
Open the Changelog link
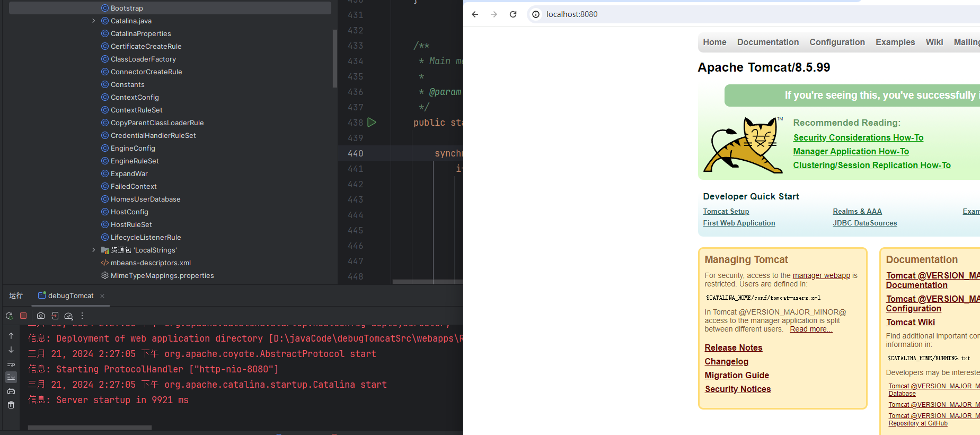726,361
